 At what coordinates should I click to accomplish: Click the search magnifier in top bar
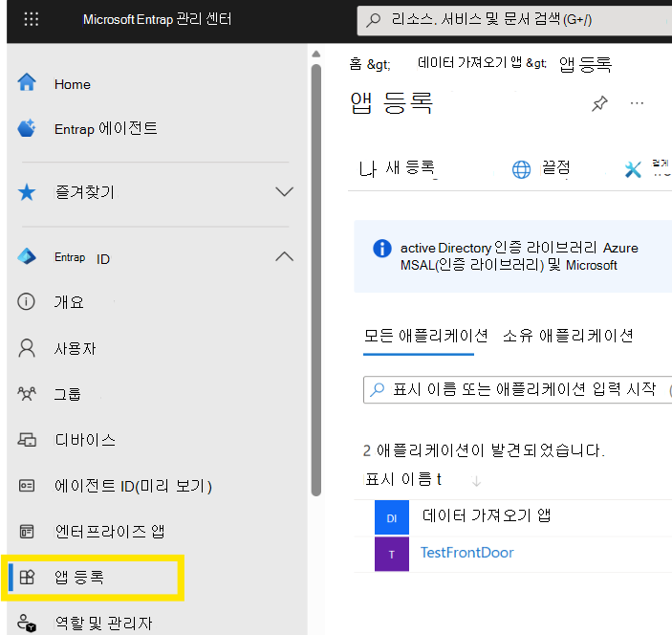coord(374,20)
